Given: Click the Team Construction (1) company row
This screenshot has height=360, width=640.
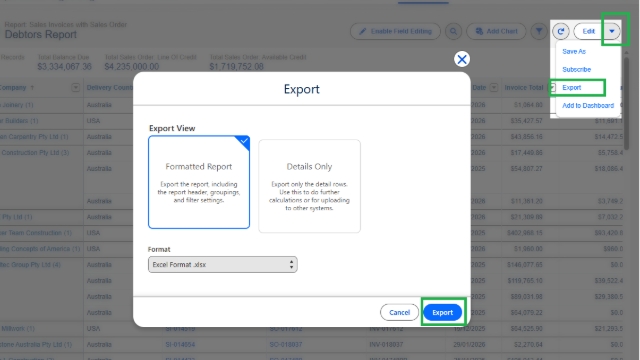Looking at the screenshot, I should (36, 233).
